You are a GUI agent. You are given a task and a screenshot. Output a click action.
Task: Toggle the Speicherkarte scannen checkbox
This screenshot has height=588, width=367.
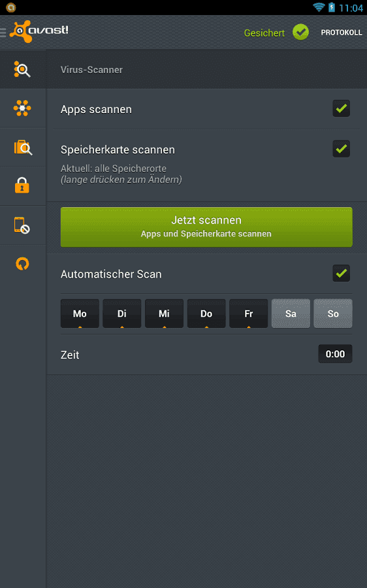coord(341,149)
